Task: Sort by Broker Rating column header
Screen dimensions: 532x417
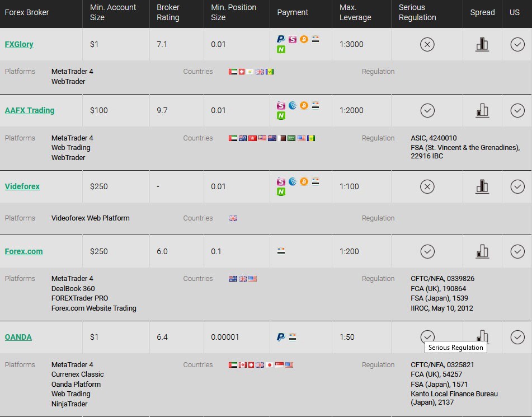Action: click(x=168, y=12)
